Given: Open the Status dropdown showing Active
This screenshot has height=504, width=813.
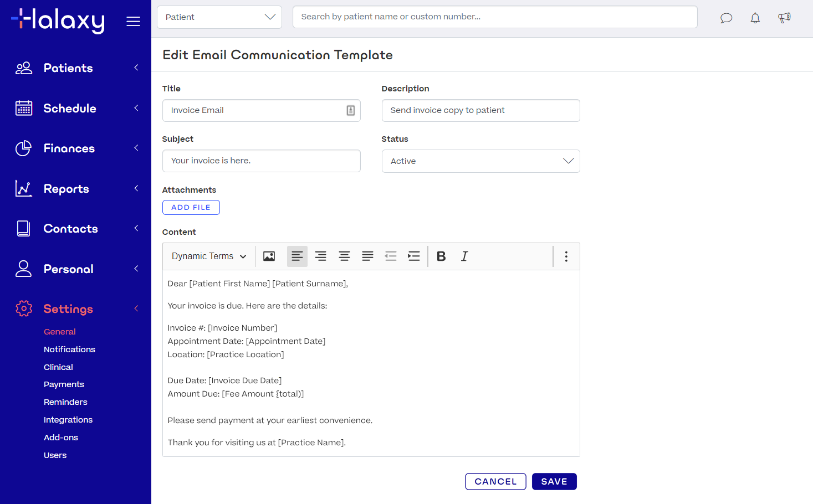Looking at the screenshot, I should pos(480,161).
